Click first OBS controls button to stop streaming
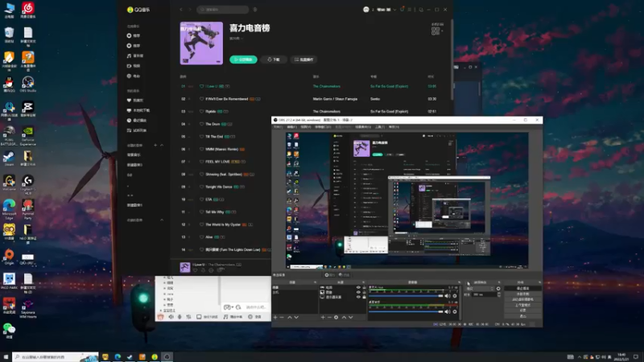The width and height of the screenshot is (644, 362). coord(522,289)
